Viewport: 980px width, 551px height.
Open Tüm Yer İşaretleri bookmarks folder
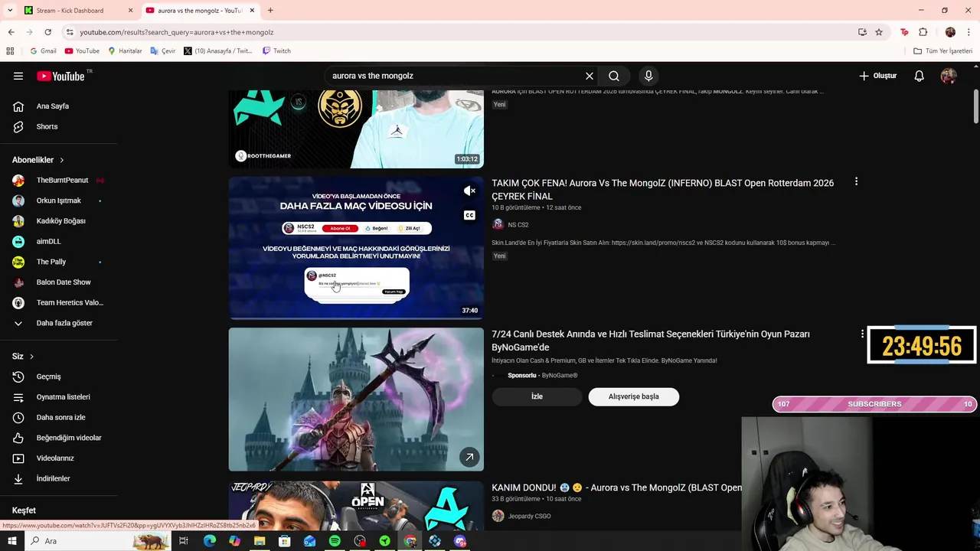(x=942, y=51)
